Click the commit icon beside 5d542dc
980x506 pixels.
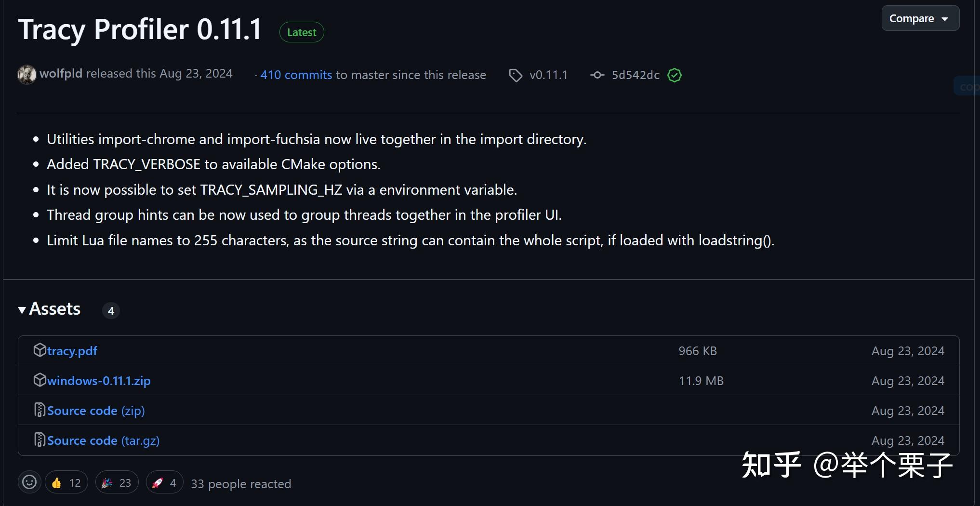[597, 75]
